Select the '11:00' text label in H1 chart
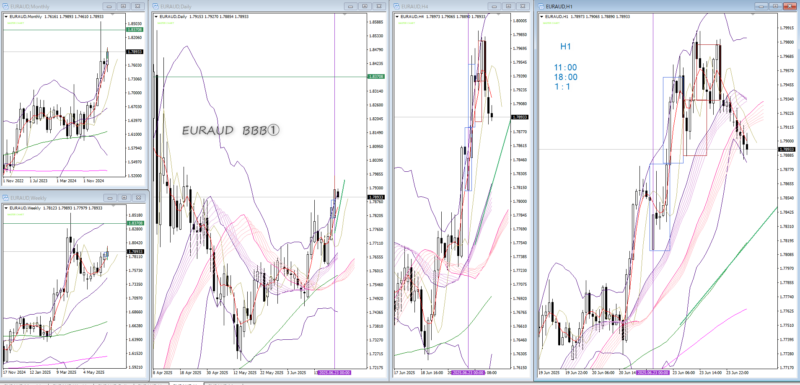Viewport: 800px width, 385px height. (566, 68)
